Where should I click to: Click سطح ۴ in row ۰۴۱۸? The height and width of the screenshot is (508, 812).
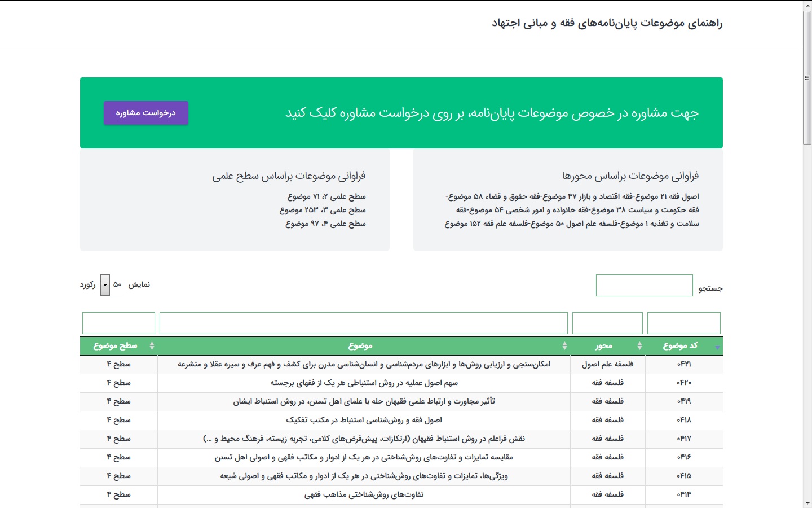[x=119, y=421]
